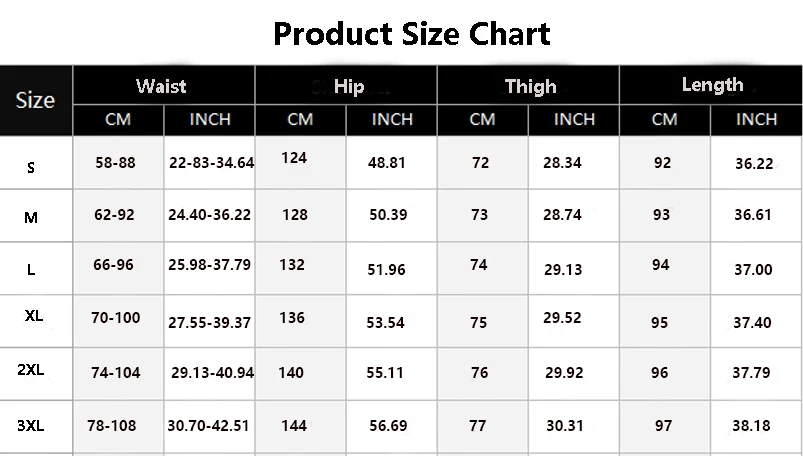Click the Product Size Chart title
Viewport: 803px width, 456px height.
[411, 34]
